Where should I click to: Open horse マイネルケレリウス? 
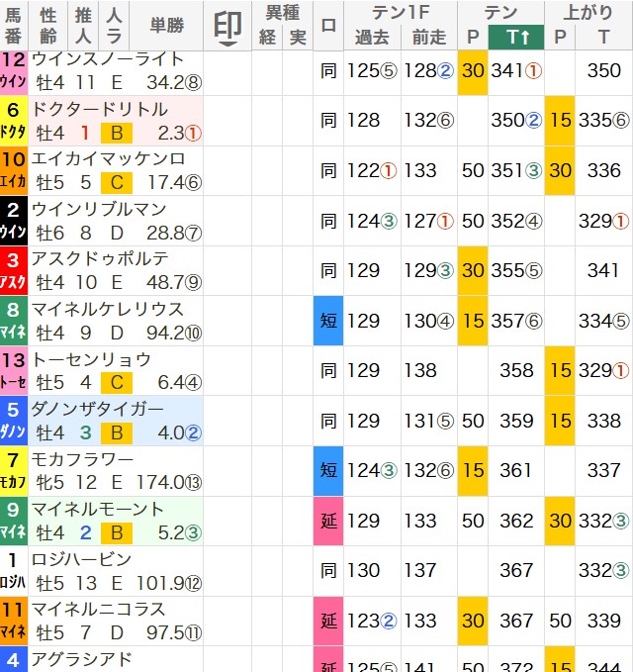[108, 309]
